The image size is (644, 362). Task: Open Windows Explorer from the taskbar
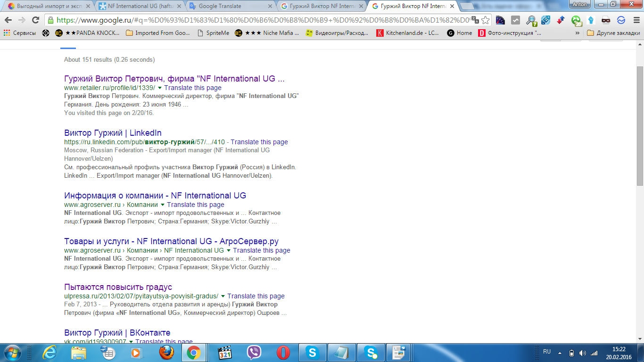(78, 353)
